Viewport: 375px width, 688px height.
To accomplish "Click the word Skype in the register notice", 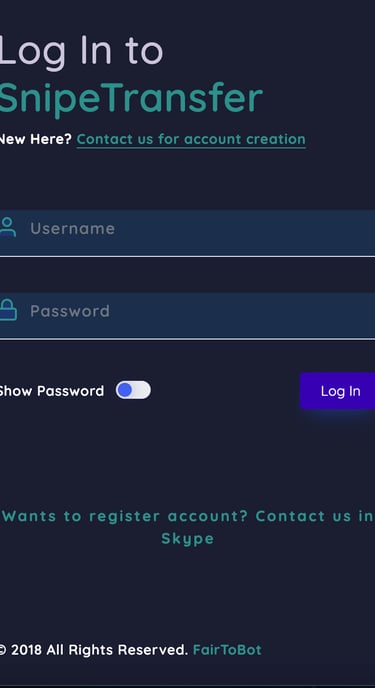I will 188,539.
